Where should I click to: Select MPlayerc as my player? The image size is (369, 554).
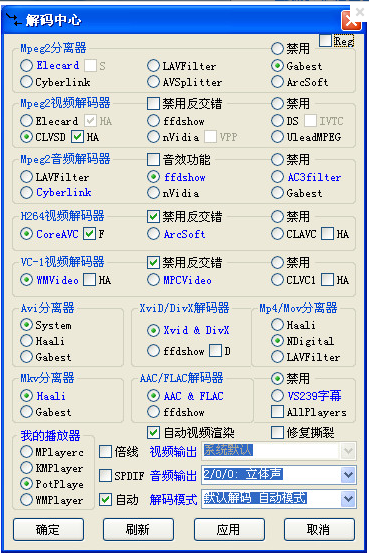[27, 452]
